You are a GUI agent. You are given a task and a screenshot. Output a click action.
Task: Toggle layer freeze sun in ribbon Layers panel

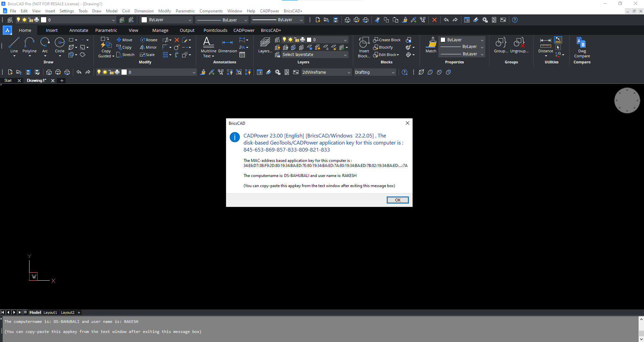[x=290, y=40]
